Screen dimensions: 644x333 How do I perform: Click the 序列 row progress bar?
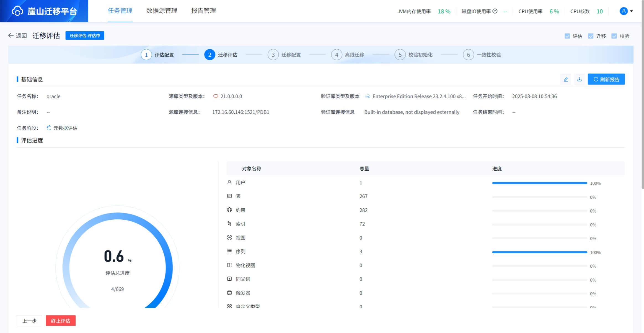click(x=539, y=252)
